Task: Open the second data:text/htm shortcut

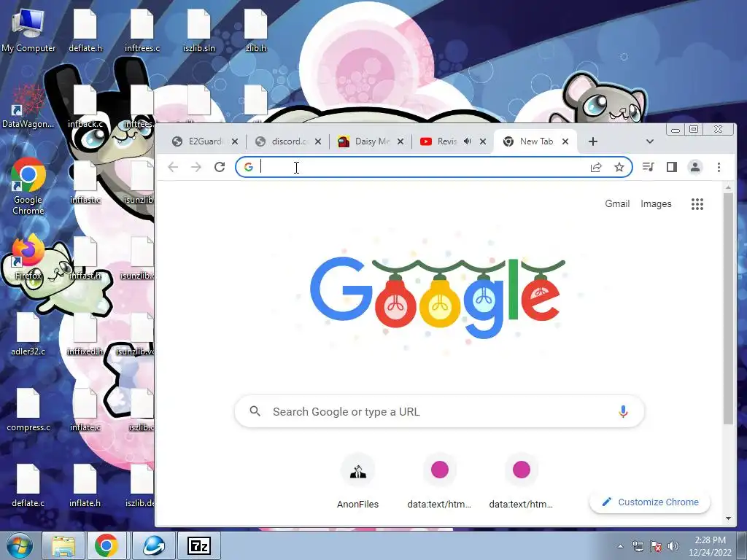Action: 521,481
